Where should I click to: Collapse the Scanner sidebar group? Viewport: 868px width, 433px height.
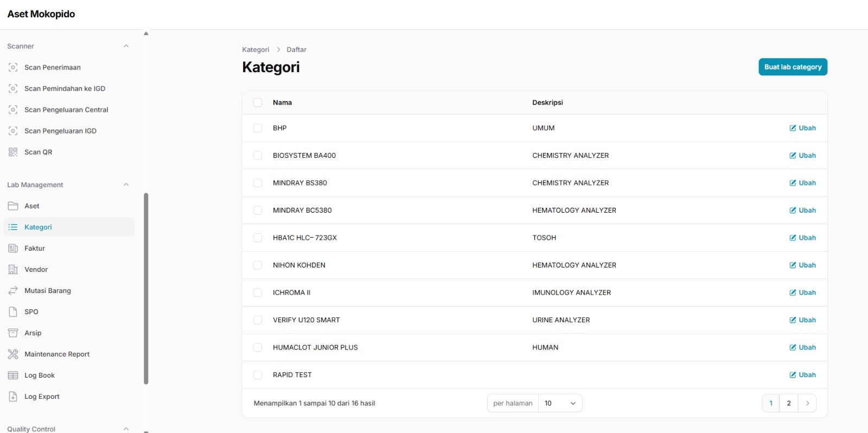(x=126, y=46)
